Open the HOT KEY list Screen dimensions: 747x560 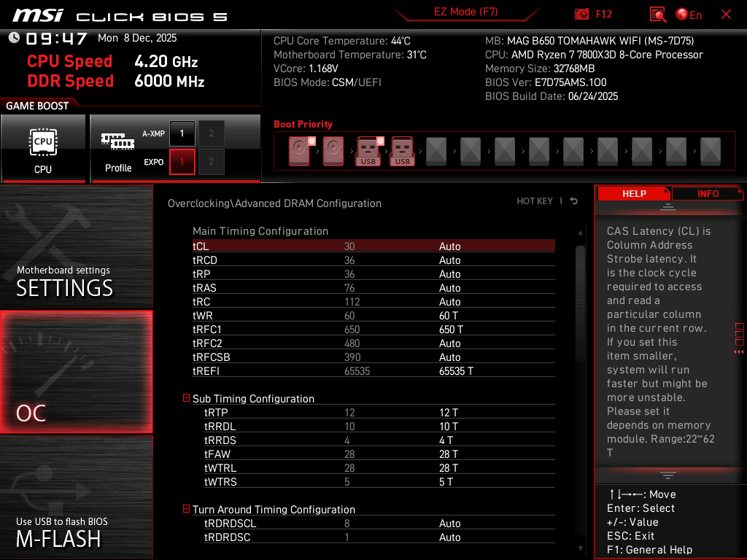535,201
